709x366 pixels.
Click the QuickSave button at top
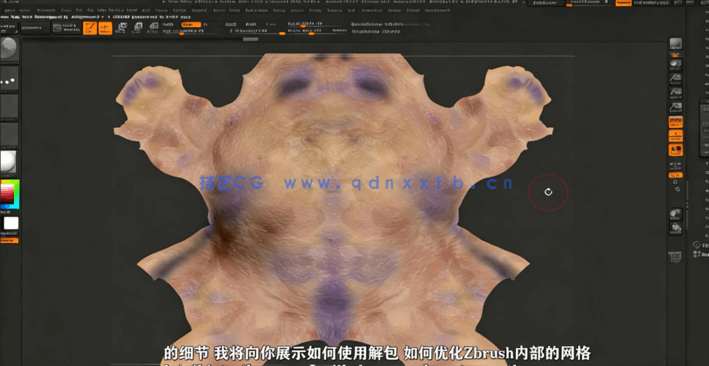tap(546, 3)
